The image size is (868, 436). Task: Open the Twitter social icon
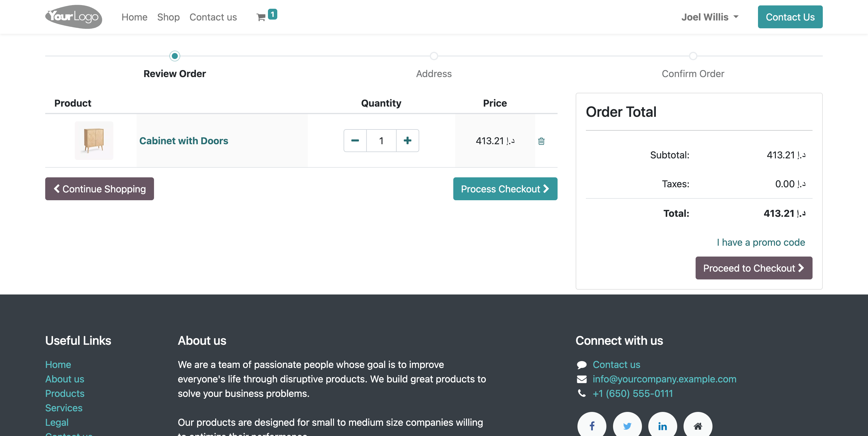tap(627, 425)
